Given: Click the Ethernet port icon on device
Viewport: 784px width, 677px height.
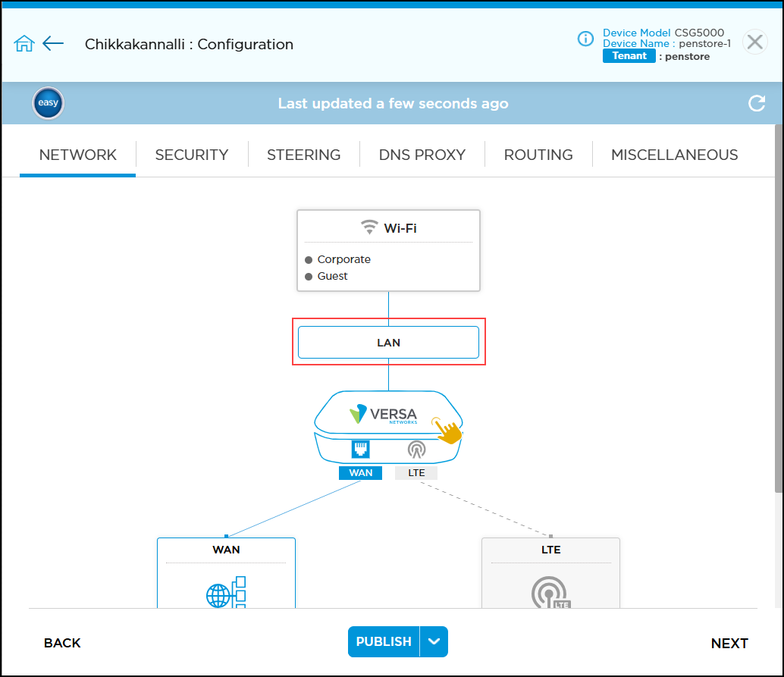Looking at the screenshot, I should (x=360, y=449).
